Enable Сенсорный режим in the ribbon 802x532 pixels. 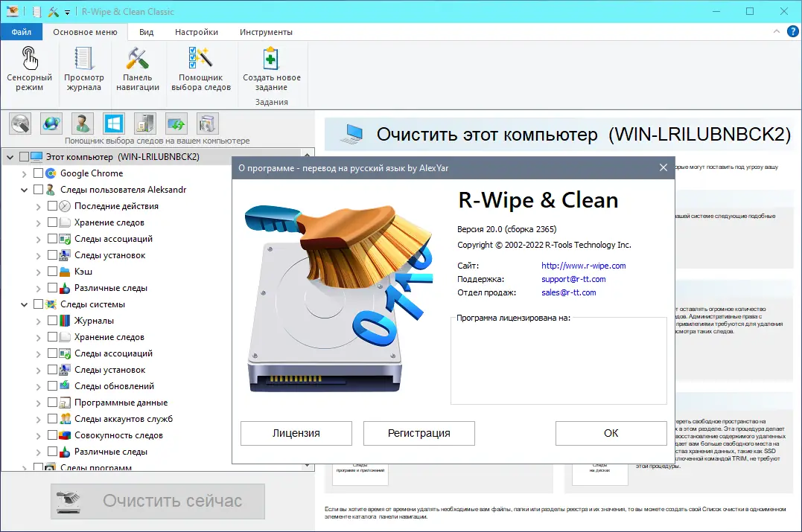[x=29, y=69]
